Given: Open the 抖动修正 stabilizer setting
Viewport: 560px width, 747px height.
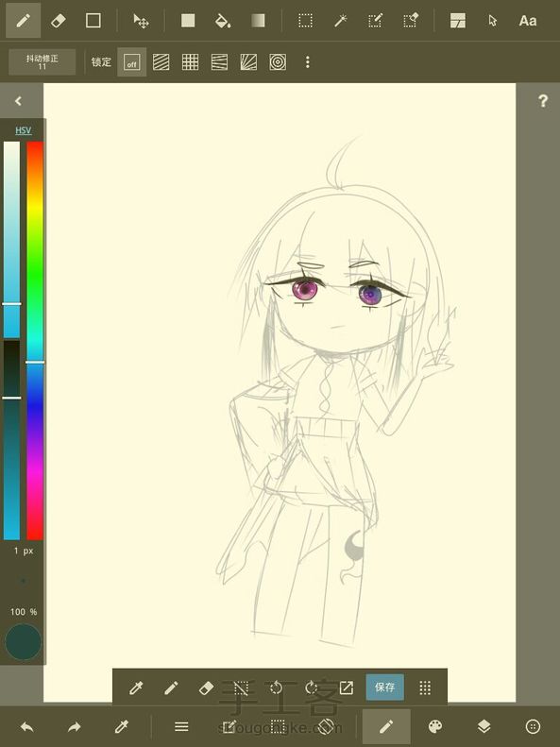Looking at the screenshot, I should pyautogui.click(x=42, y=62).
